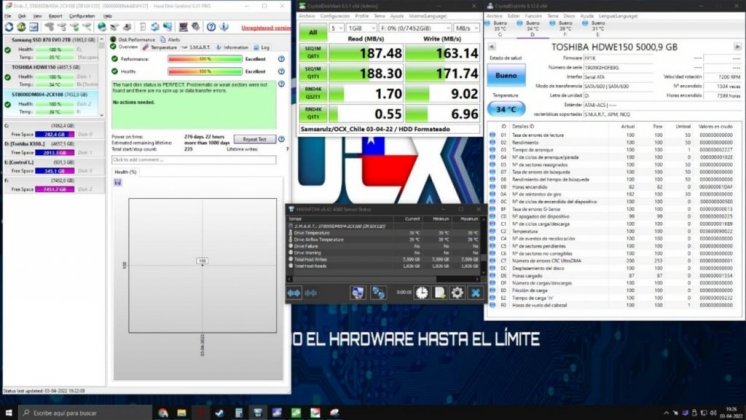Open the Report menu in Hard Disk Sentinel

coord(55,16)
